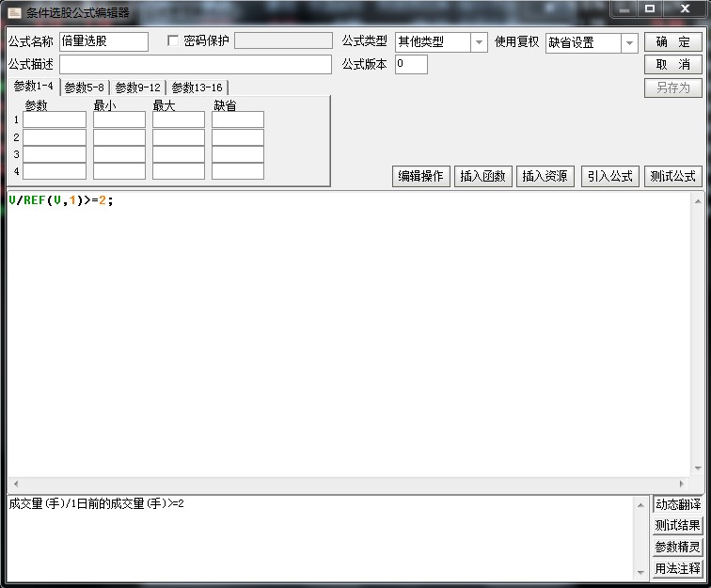
Task: Click the disabled 另存为 button
Action: (673, 87)
